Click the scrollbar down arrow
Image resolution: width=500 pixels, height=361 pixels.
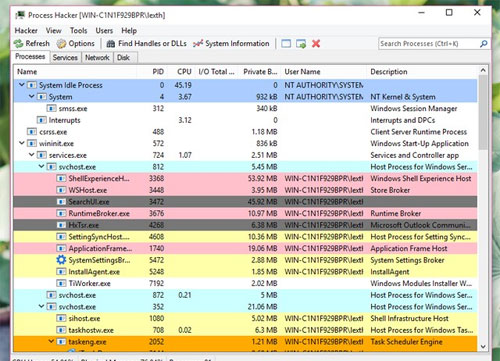[483, 347]
